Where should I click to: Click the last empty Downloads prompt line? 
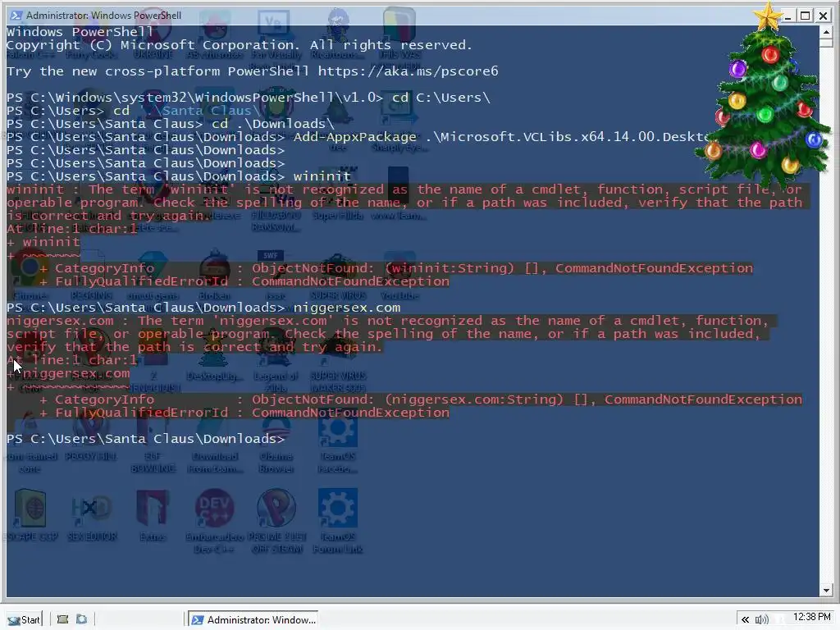tap(145, 439)
